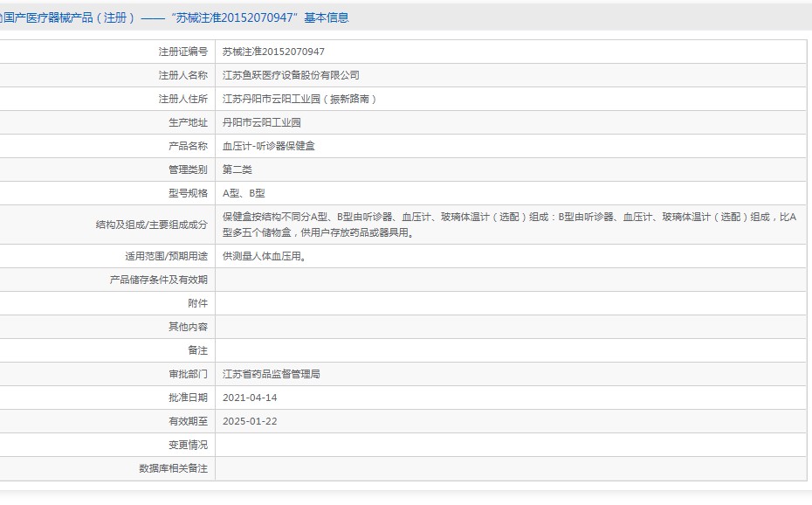Select intended use text 供测量人体血压用。
The height and width of the screenshot is (505, 812).
pos(265,256)
